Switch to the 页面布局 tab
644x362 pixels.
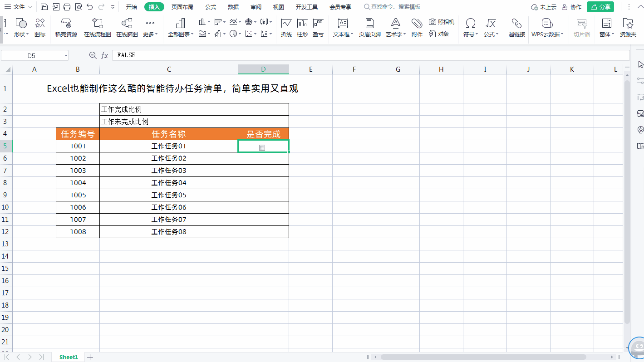coord(182,7)
